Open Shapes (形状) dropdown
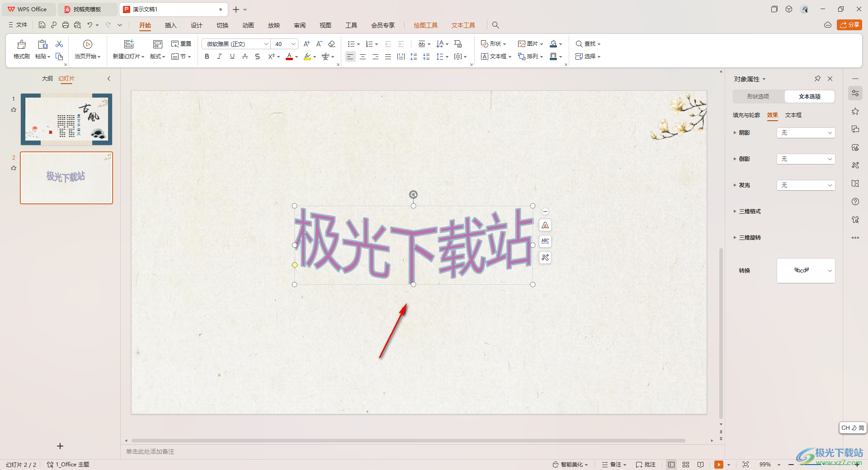 [493, 44]
